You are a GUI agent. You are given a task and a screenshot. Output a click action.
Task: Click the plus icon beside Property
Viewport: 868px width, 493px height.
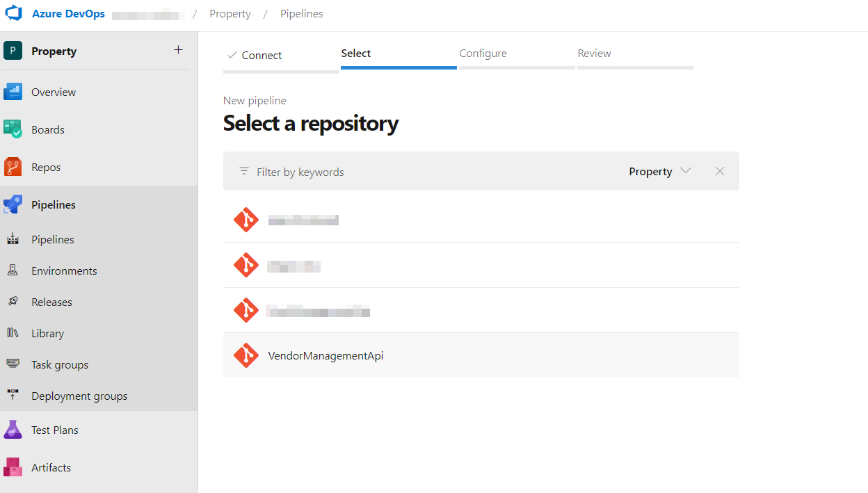click(178, 50)
